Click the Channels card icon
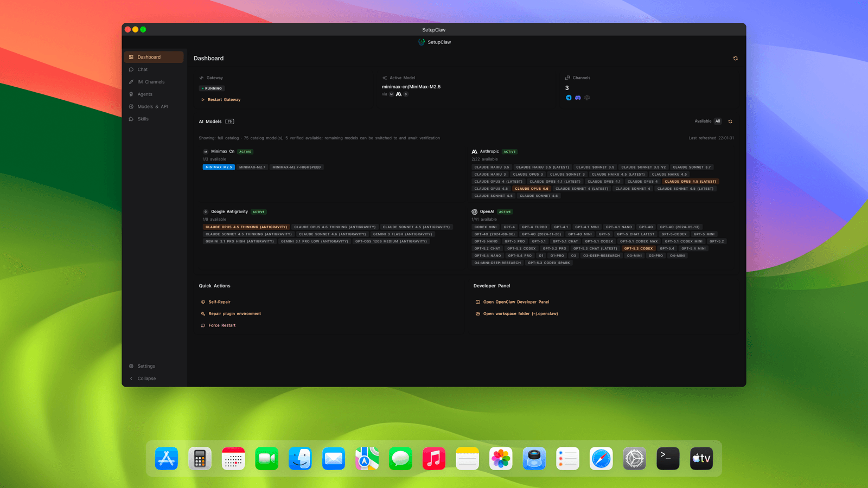The image size is (868, 488). pyautogui.click(x=567, y=78)
